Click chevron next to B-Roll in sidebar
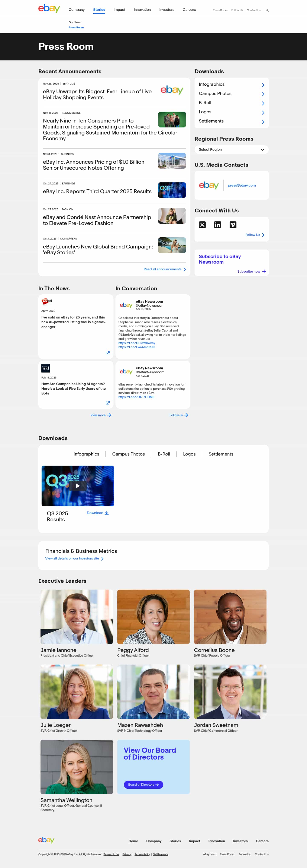This screenshot has height=868, width=307. pos(263,104)
